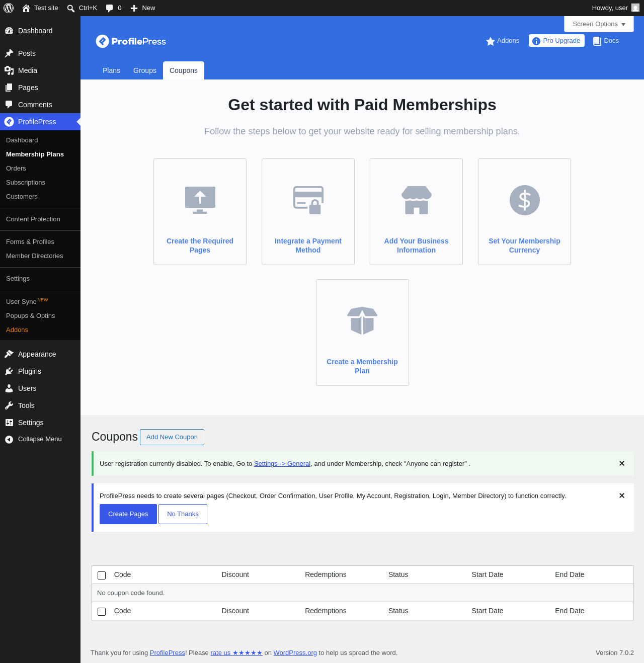Tick the select-all checkbox in table footer
Image resolution: width=644 pixels, height=663 pixels.
[x=102, y=612]
